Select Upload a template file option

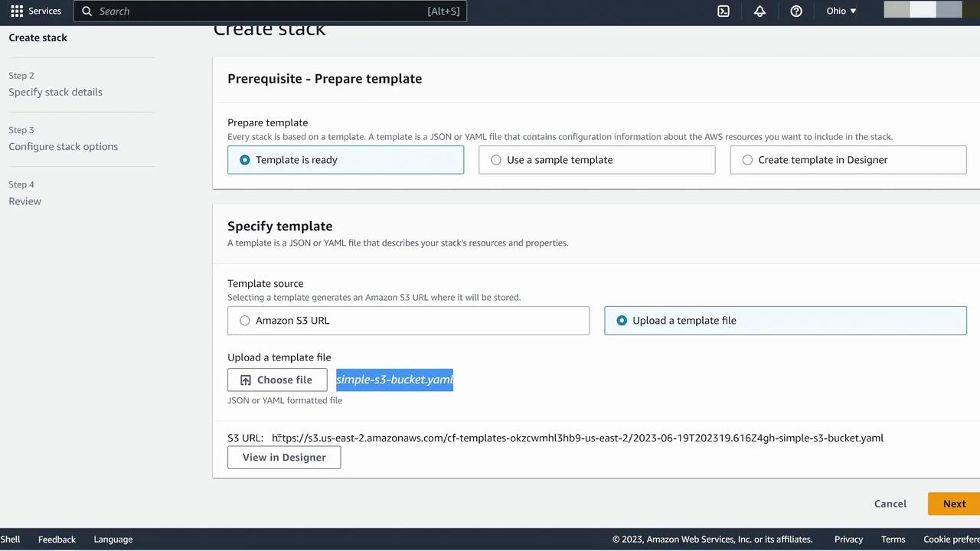click(x=622, y=321)
